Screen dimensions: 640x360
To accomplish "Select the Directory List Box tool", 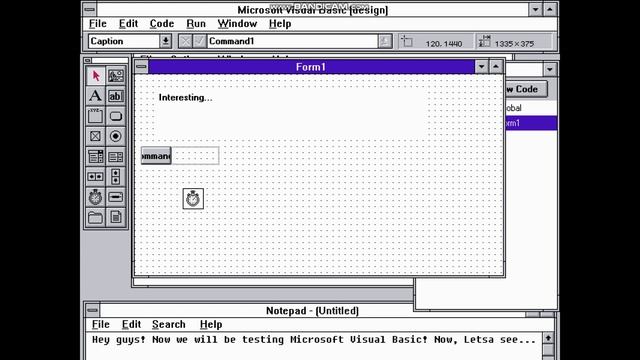I will 96,217.
